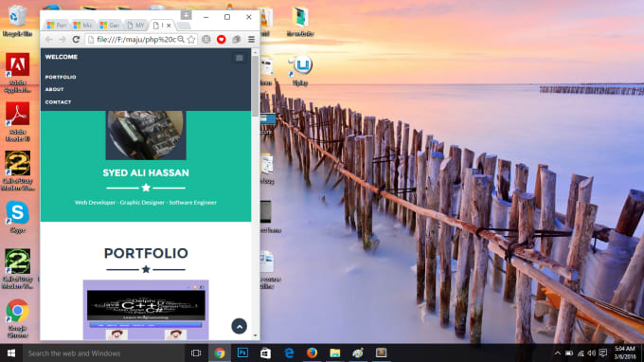This screenshot has width=644, height=362.
Task: Switch to the first Chrome tab
Action: [x=56, y=25]
